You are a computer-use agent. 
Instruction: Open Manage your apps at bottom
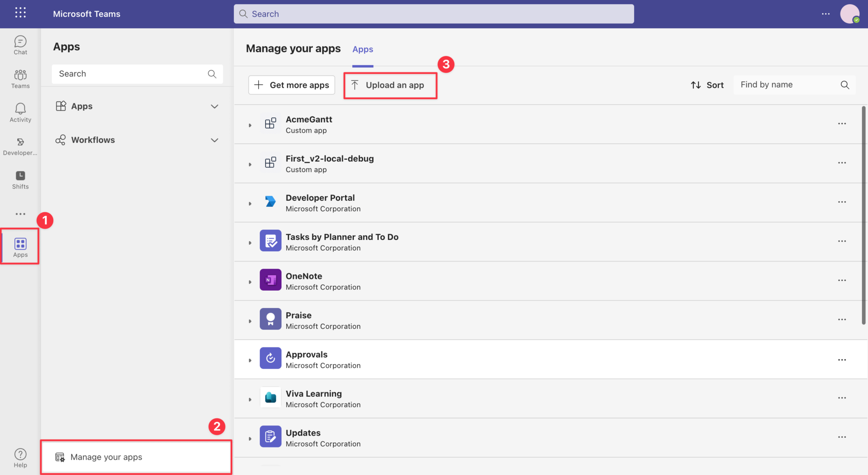pyautogui.click(x=136, y=457)
